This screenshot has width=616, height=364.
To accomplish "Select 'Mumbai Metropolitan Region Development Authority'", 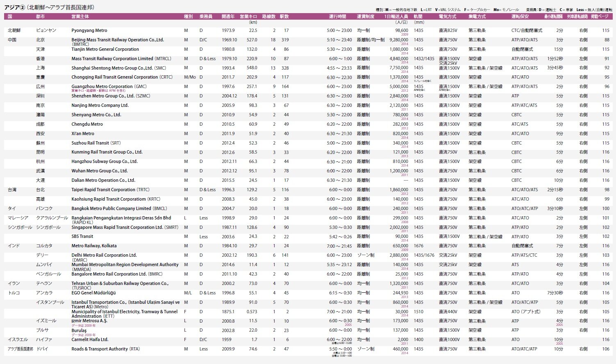I will 125,265.
